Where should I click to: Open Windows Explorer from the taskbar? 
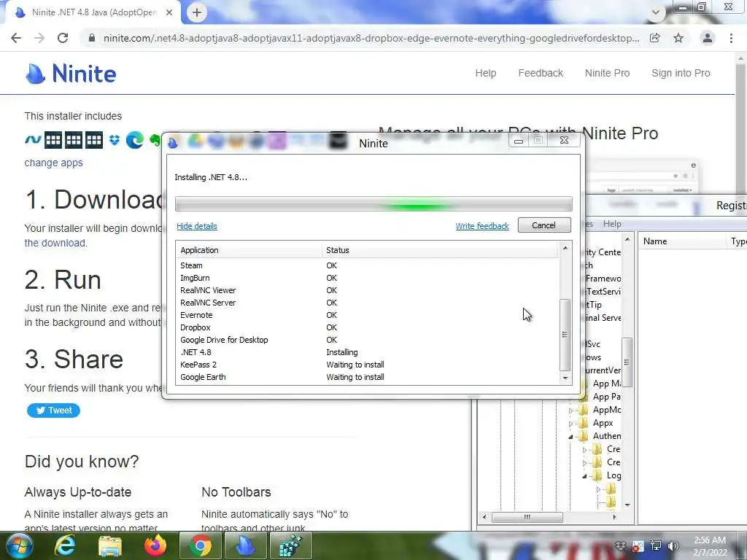pos(110,545)
